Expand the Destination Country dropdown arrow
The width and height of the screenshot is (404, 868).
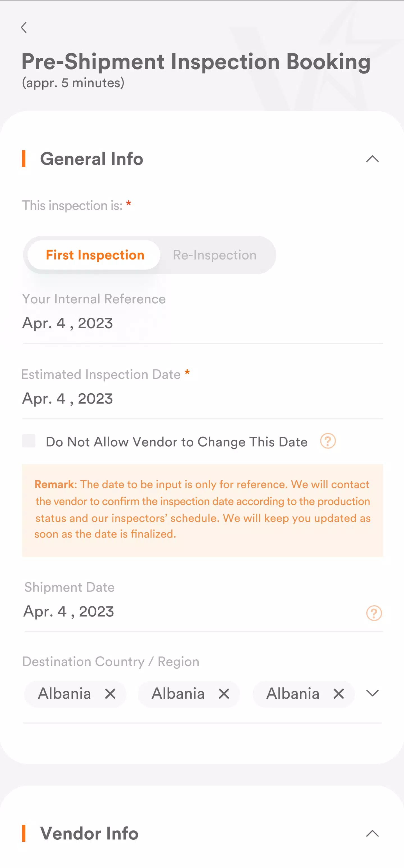[x=373, y=693]
